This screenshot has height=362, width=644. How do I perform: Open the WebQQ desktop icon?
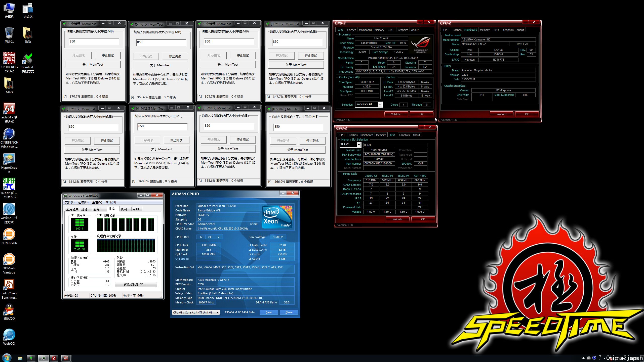pos(9,337)
